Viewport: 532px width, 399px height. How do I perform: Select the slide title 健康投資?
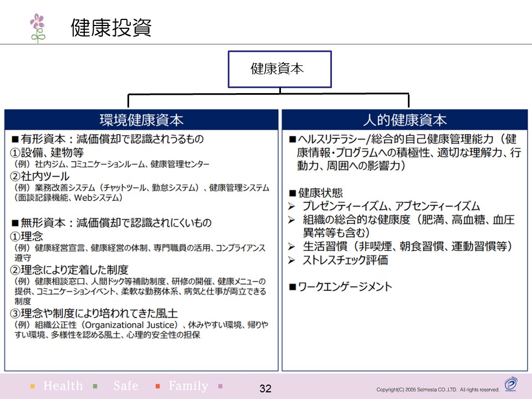pos(111,28)
